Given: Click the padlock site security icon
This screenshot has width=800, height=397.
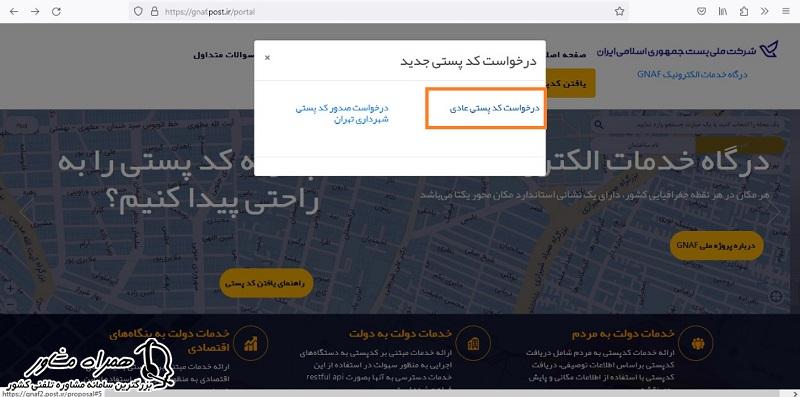Looking at the screenshot, I should click(154, 11).
